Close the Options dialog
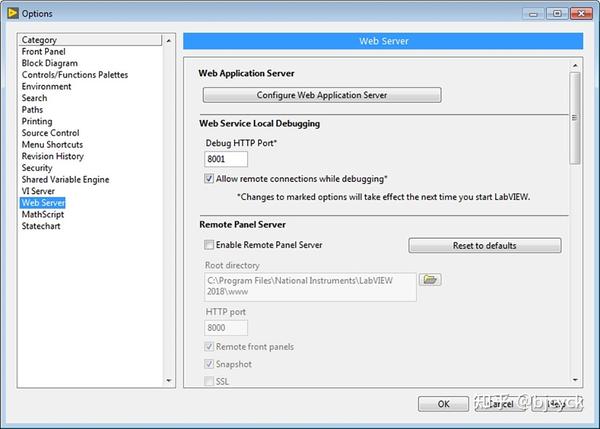This screenshot has width=600, height=429. click(x=581, y=14)
